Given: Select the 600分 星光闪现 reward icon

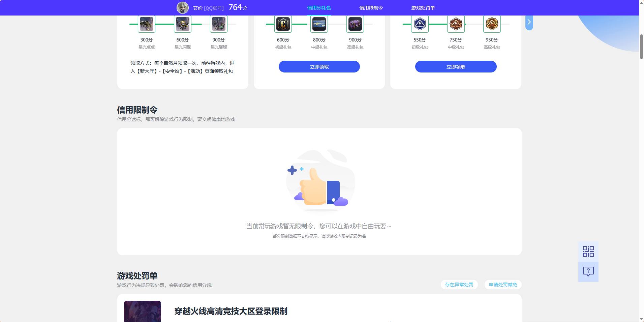Looking at the screenshot, I should tap(183, 24).
